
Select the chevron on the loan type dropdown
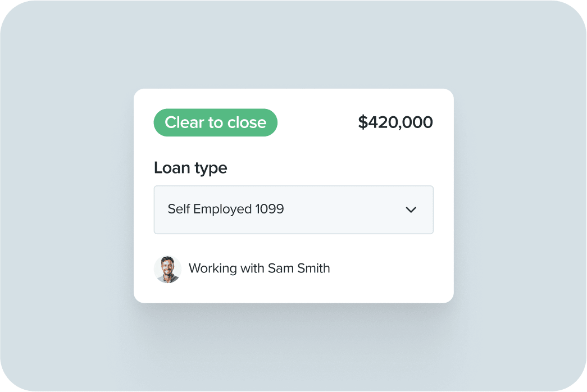[411, 209]
